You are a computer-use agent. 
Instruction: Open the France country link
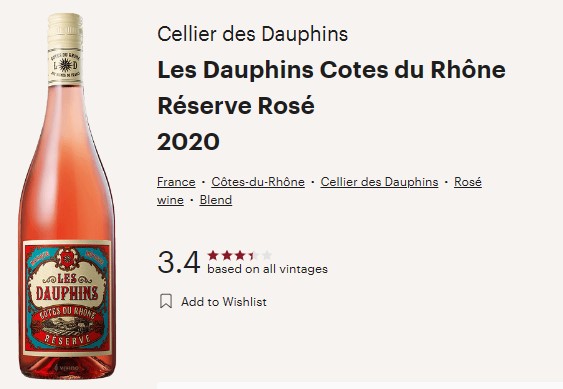tap(176, 182)
